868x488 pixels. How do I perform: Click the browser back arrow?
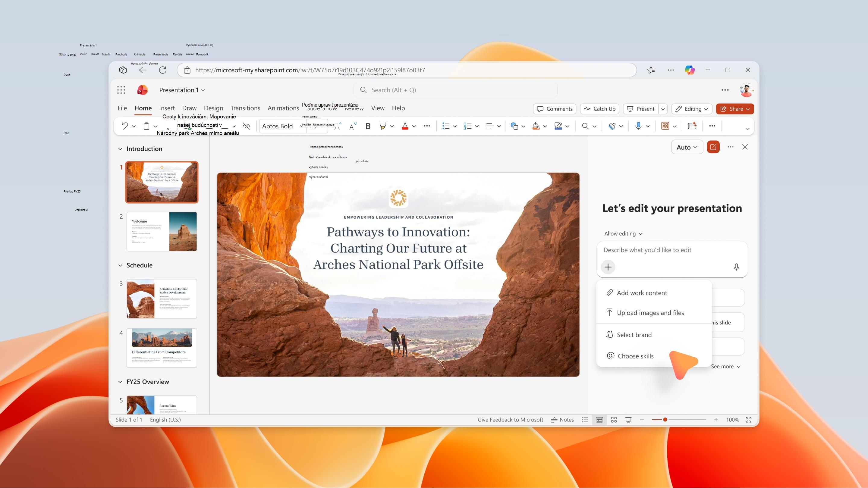143,70
